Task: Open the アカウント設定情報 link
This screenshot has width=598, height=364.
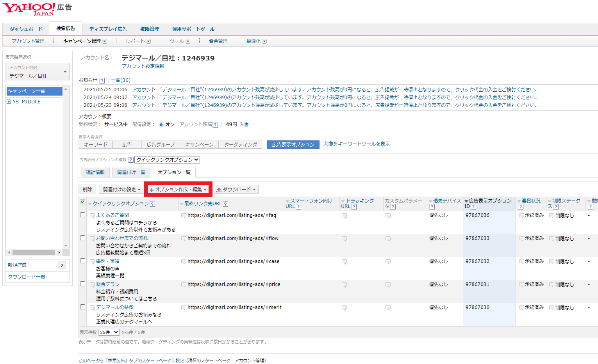Action: [143, 66]
